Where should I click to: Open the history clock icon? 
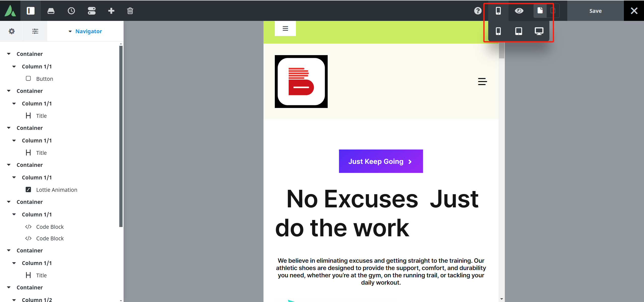[71, 11]
